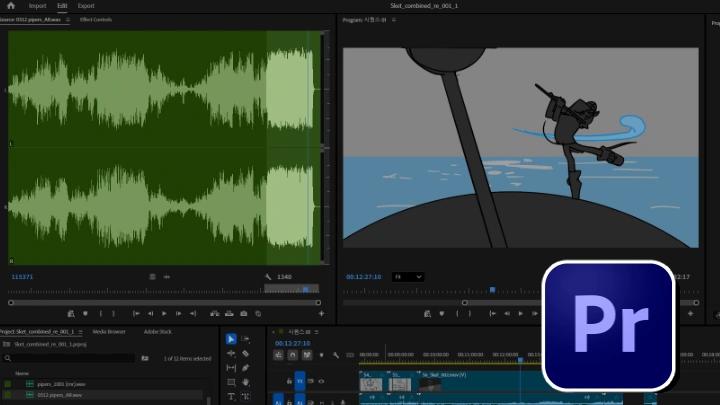
Task: Open the Program monitor panel menu
Action: 393,20
